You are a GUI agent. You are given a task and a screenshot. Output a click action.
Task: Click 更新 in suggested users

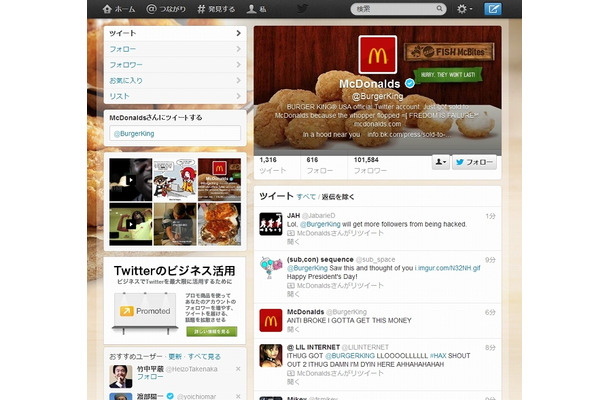[175, 356]
